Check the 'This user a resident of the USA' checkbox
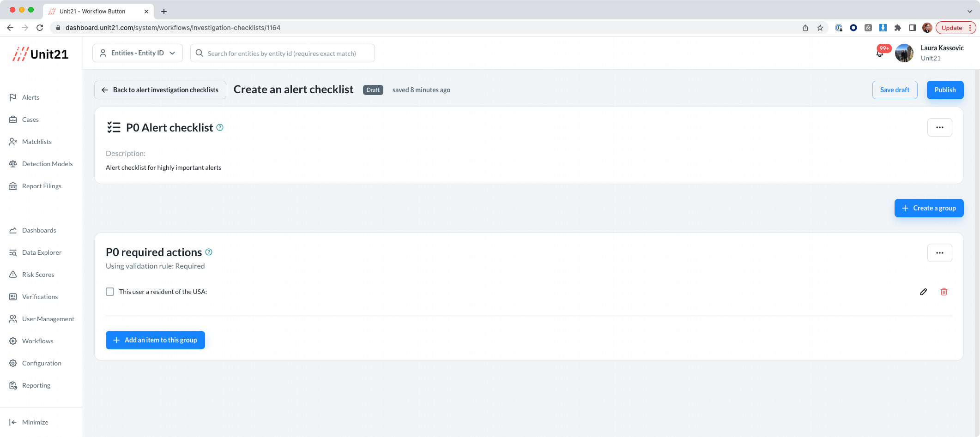980x437 pixels. point(110,292)
